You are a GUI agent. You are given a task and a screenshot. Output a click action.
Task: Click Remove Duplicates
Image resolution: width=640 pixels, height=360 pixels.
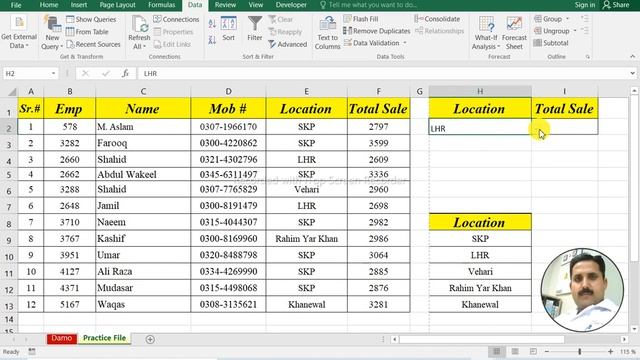coord(376,31)
